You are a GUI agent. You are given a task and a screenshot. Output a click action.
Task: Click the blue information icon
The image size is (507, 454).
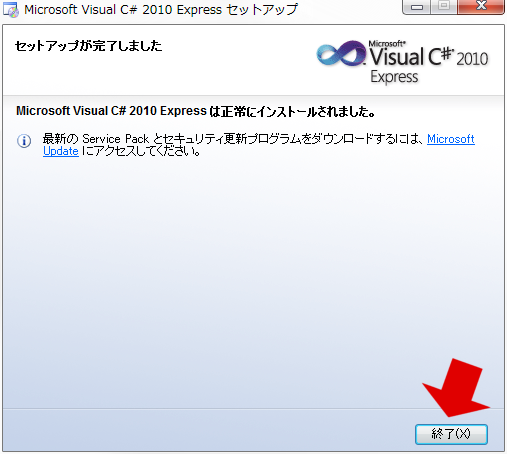pyautogui.click(x=24, y=141)
